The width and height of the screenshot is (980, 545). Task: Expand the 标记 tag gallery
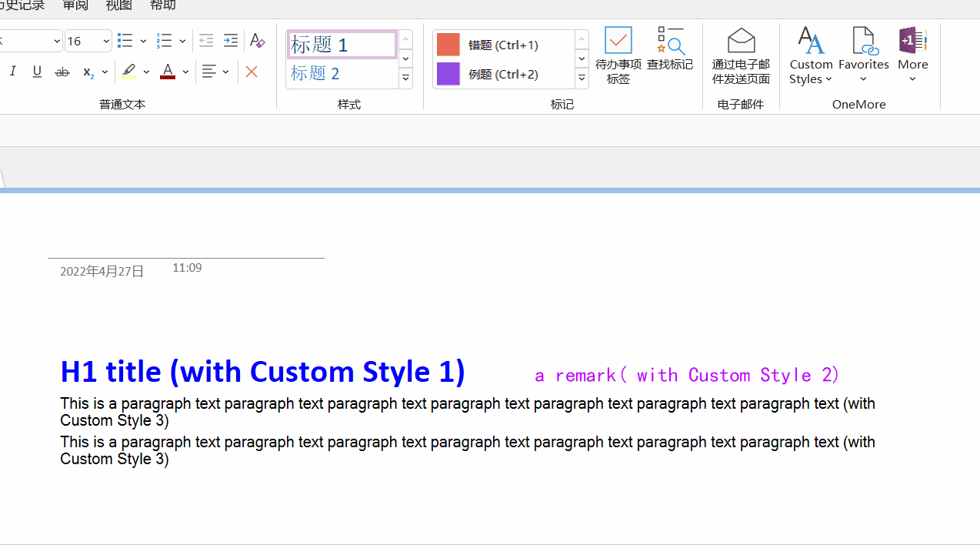[x=582, y=78]
